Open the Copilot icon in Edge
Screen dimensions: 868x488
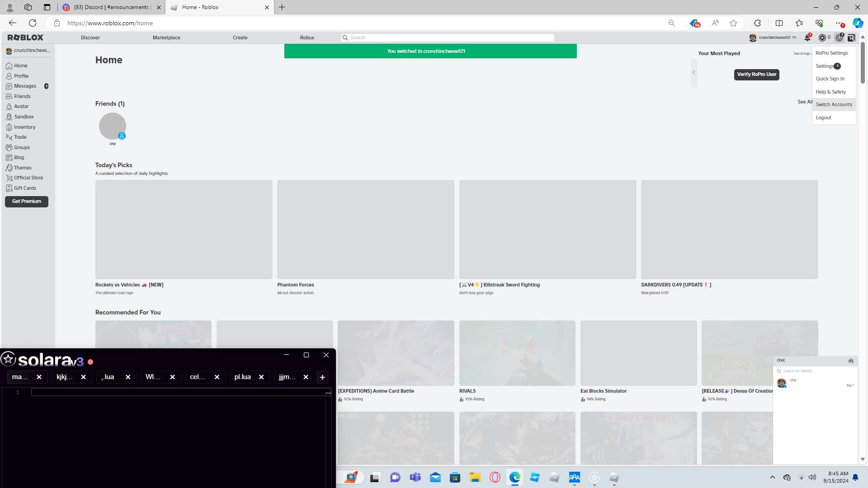(858, 23)
